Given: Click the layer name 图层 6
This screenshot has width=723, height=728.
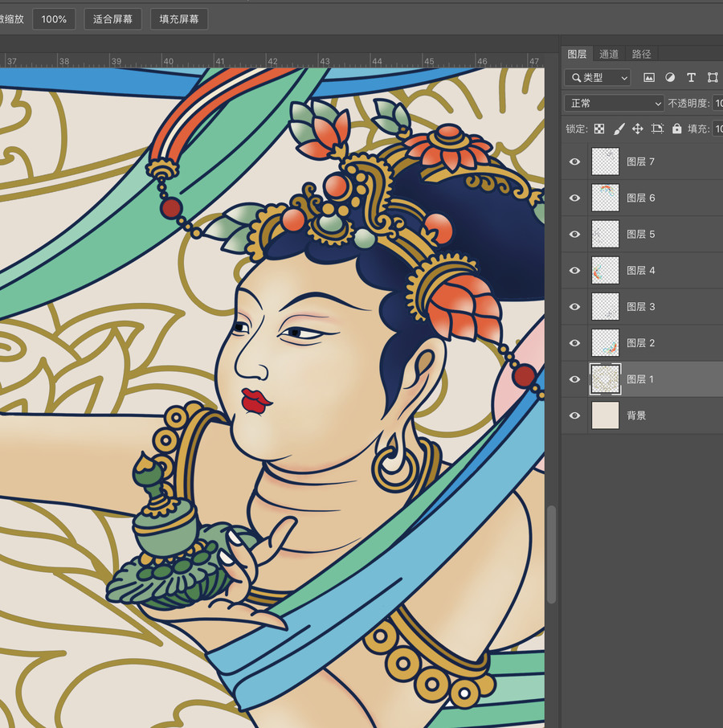Looking at the screenshot, I should point(640,198).
